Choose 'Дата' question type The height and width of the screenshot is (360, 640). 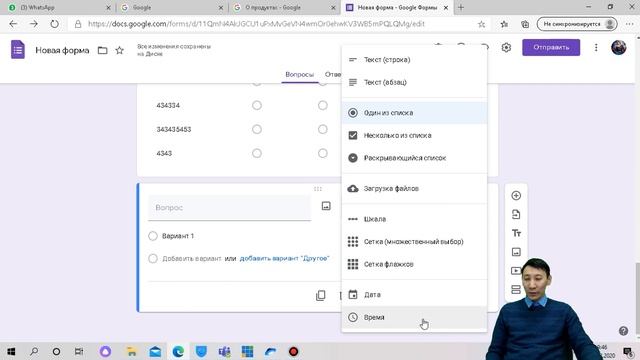414,295
